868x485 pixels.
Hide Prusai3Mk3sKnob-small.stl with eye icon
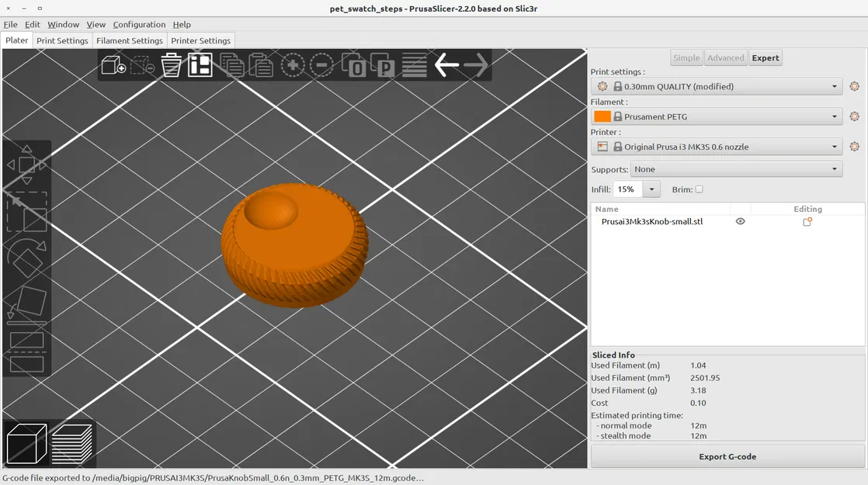click(740, 221)
